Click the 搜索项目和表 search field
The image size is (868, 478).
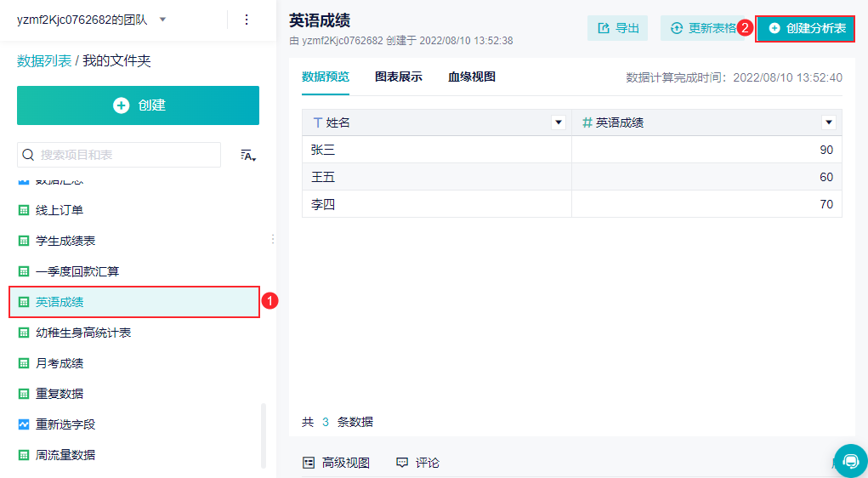click(x=128, y=155)
